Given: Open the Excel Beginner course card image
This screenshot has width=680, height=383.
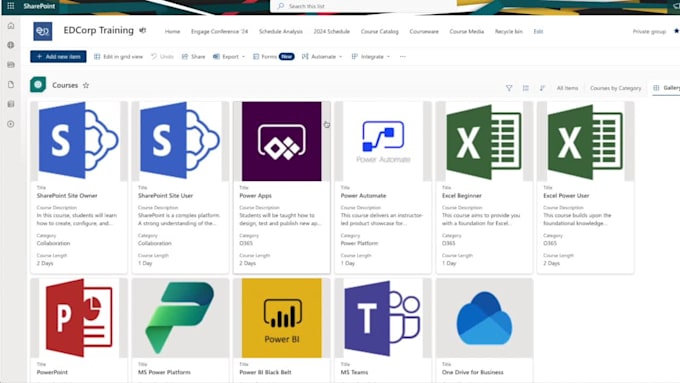Looking at the screenshot, I should click(x=484, y=141).
